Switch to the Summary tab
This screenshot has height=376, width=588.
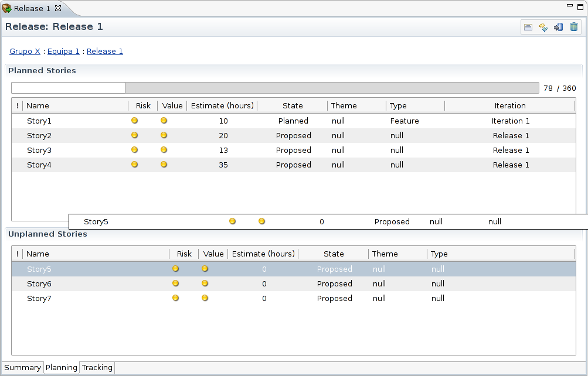22,367
